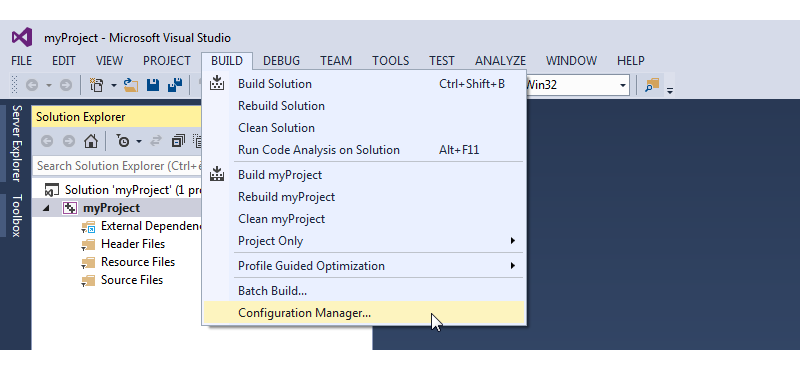This screenshot has height=370, width=800.
Task: Click the Visual Studio logo icon
Action: click(22, 38)
